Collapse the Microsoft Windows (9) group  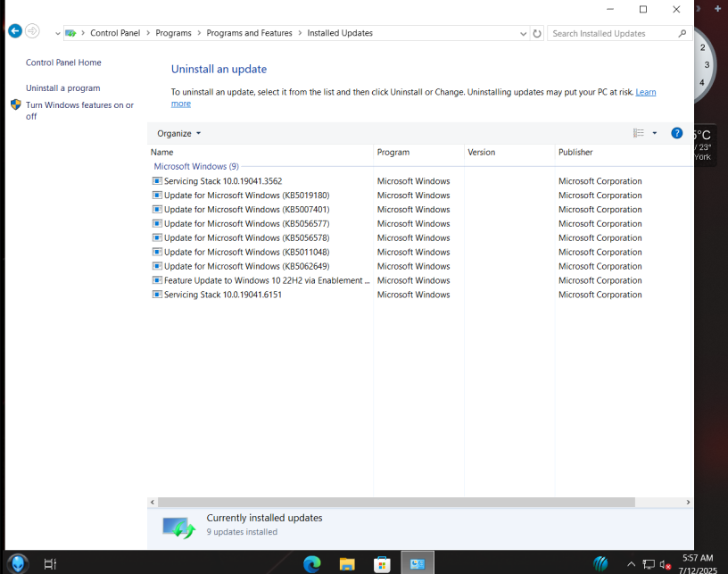click(196, 166)
